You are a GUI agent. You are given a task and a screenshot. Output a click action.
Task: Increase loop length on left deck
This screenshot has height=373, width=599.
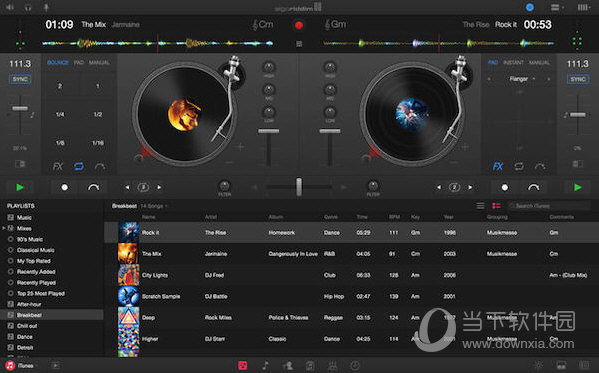point(159,187)
